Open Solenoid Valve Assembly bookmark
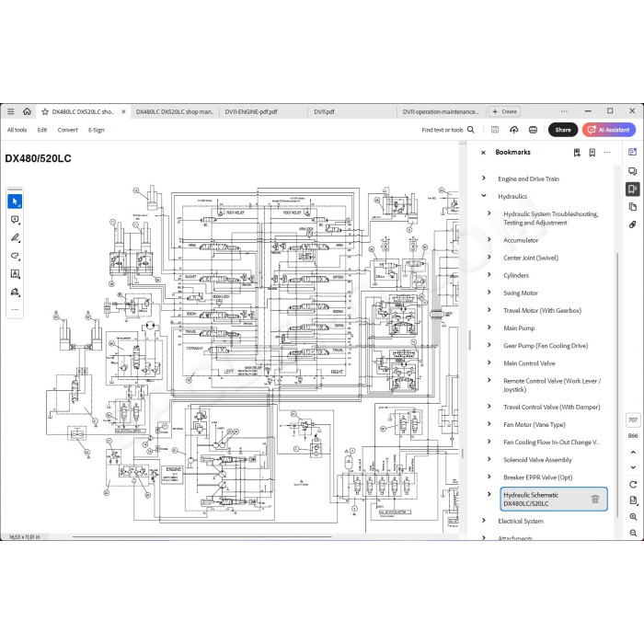644x644 pixels. coord(537,460)
